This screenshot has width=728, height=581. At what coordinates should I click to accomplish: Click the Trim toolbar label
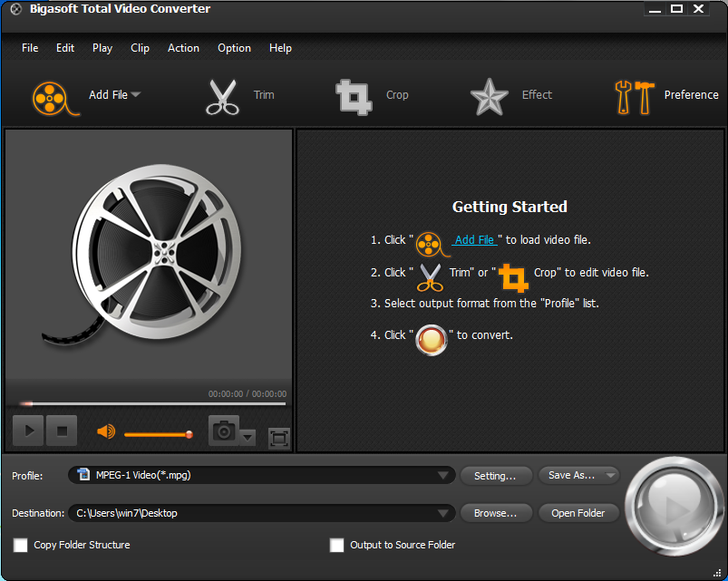pos(264,94)
